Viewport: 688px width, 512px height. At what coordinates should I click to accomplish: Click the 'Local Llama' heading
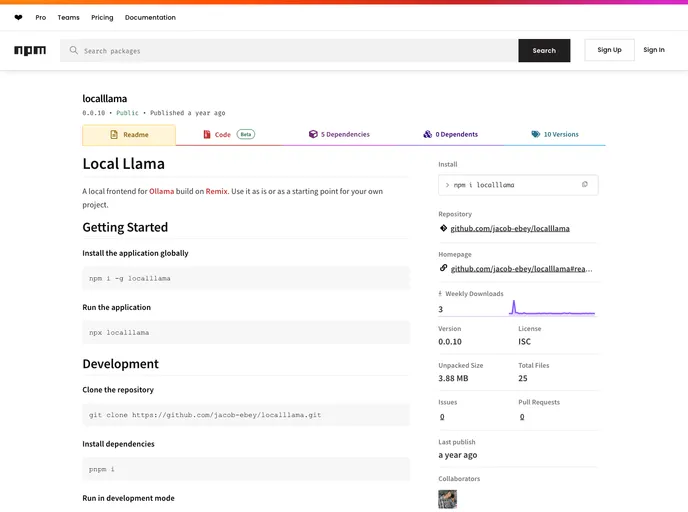coord(123,164)
